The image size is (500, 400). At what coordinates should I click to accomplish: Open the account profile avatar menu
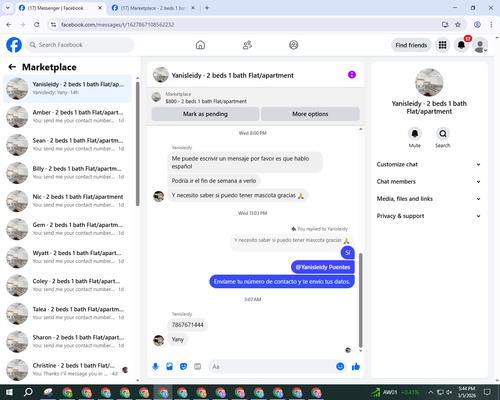point(480,45)
